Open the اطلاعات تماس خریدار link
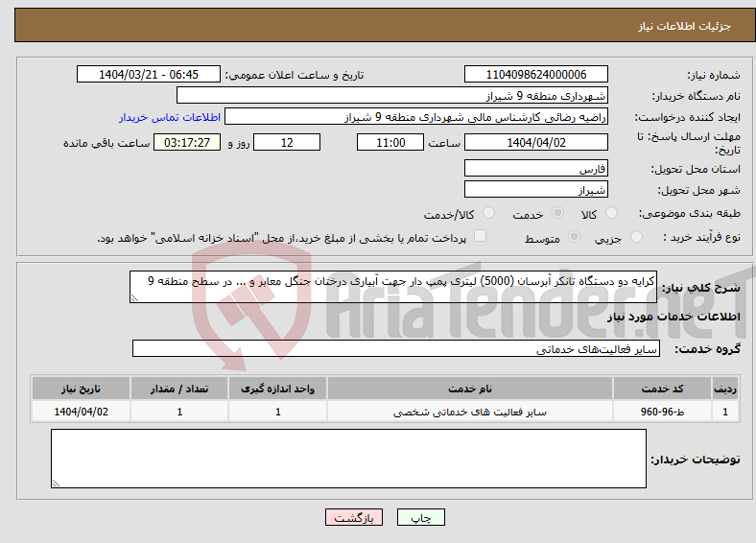The height and width of the screenshot is (543, 756). [x=170, y=117]
